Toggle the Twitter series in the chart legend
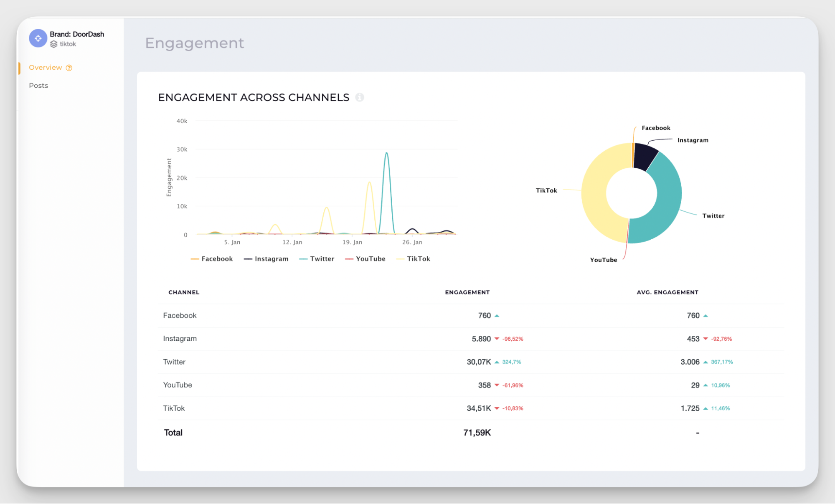This screenshot has height=504, width=835. pyautogui.click(x=322, y=258)
